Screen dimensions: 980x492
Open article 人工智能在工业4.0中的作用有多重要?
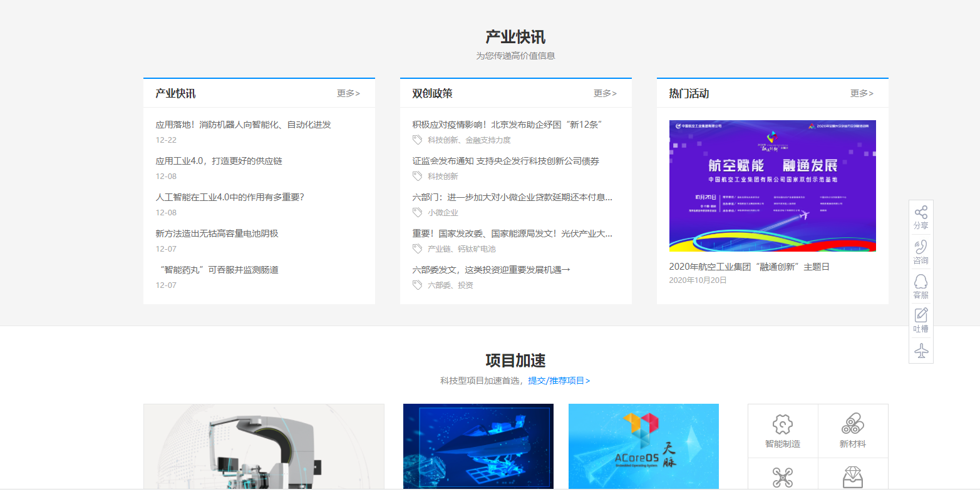230,197
